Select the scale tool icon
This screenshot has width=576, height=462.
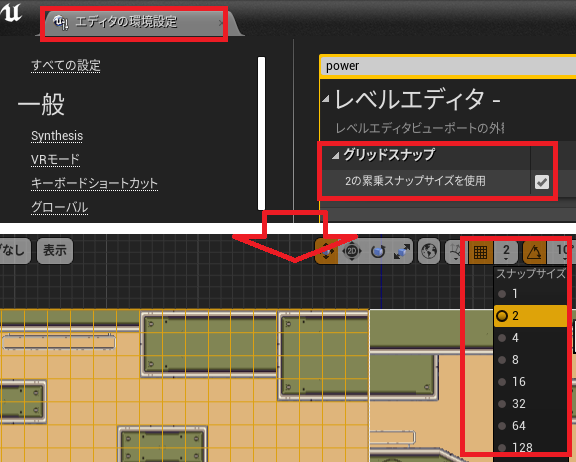402,252
